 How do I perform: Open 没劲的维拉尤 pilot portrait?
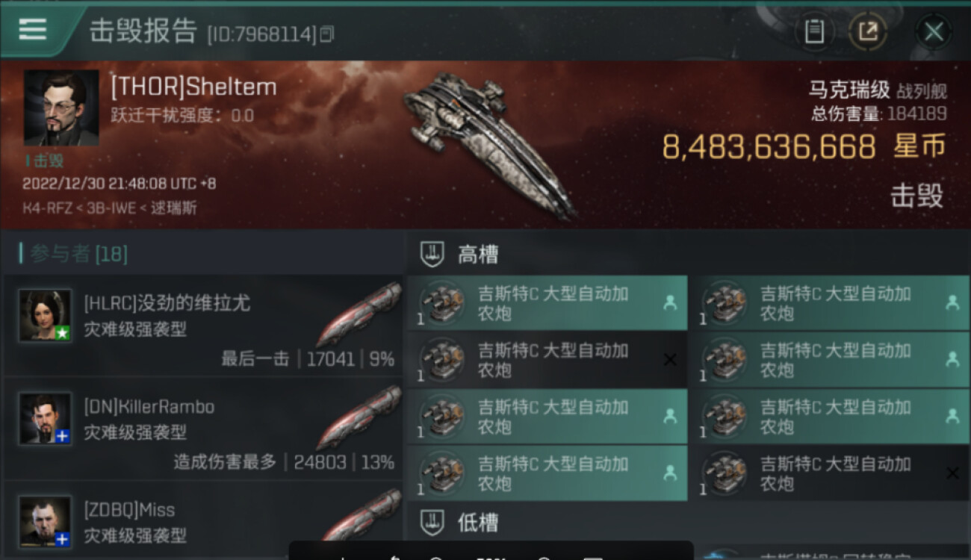click(46, 315)
